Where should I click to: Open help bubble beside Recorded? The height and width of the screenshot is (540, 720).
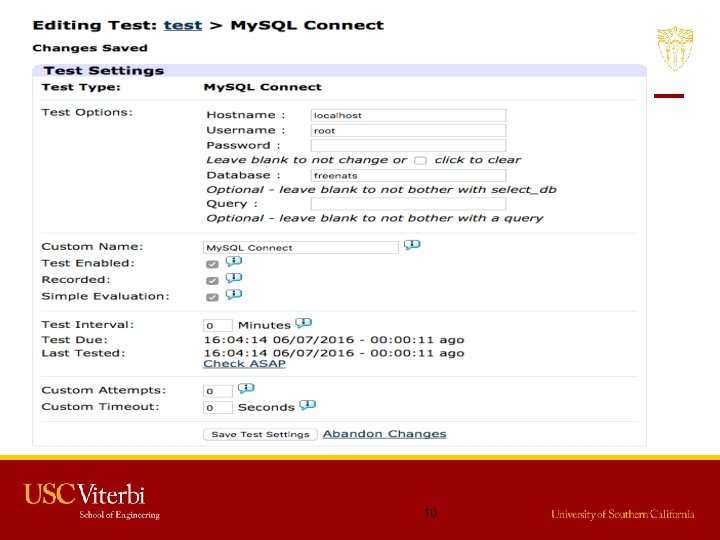(234, 278)
